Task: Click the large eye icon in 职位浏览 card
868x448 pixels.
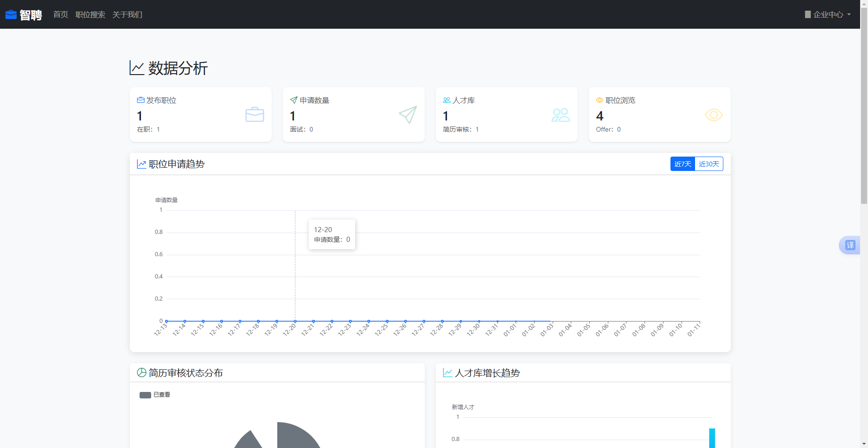Action: 714,115
